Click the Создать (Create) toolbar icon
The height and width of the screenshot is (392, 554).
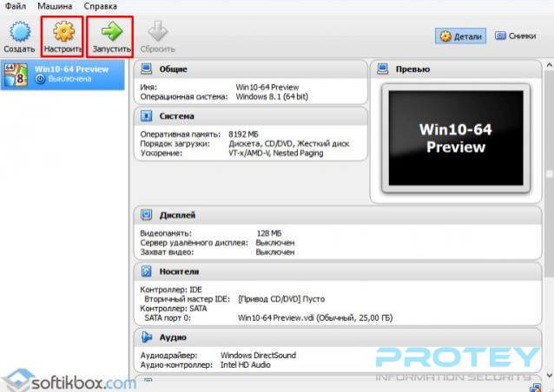[19, 33]
